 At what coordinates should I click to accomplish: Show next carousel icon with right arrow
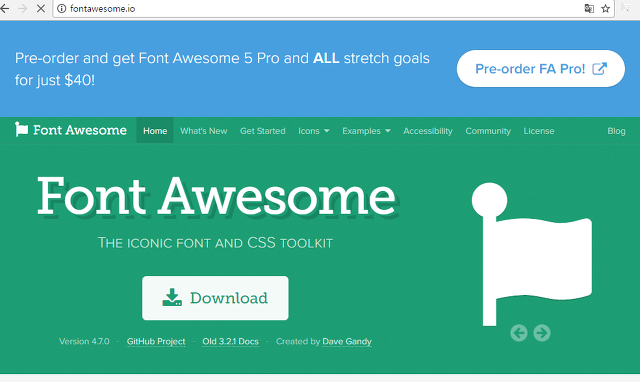(542, 333)
